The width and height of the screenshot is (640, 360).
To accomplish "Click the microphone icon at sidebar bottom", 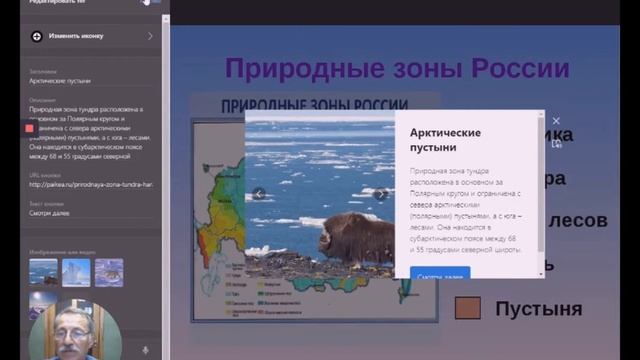I will pyautogui.click(x=145, y=350).
